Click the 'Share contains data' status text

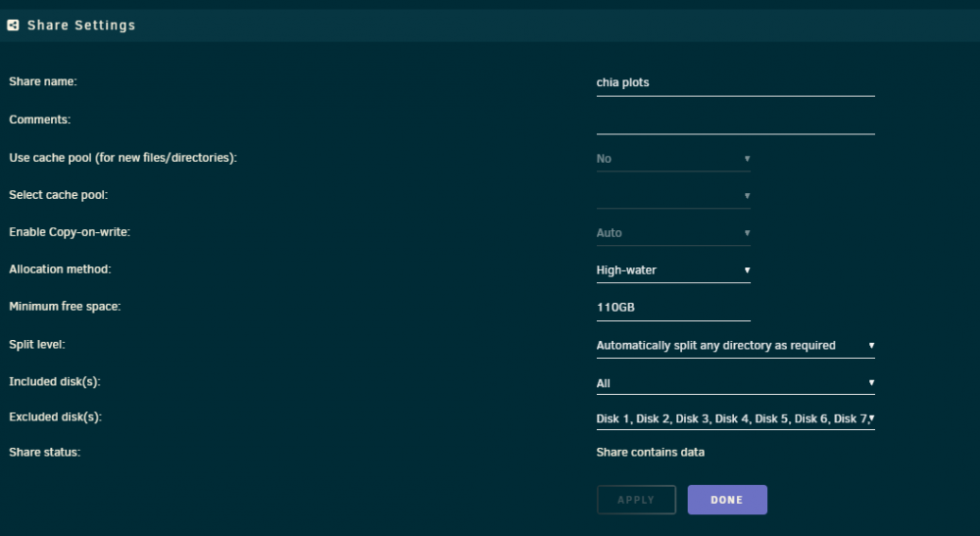(650, 453)
